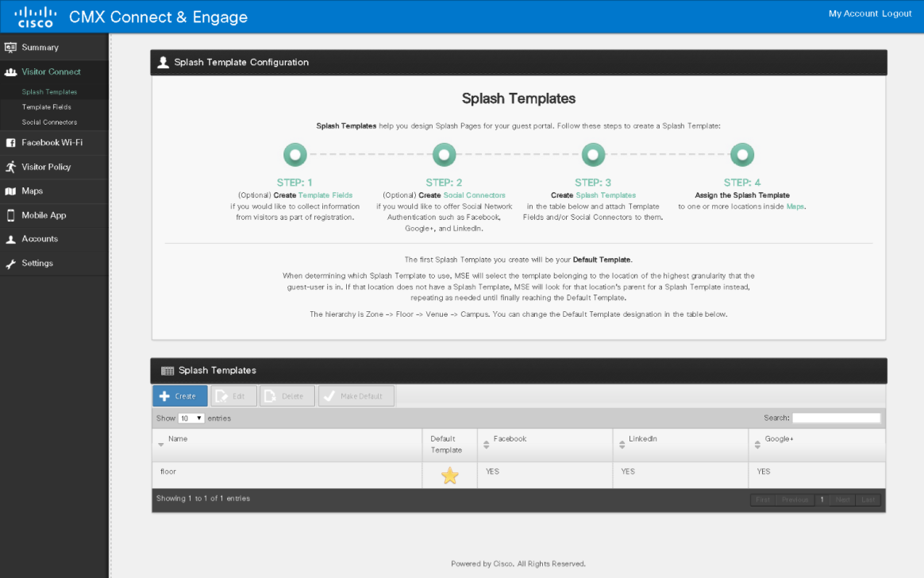Select the floor template row
This screenshot has height=578, width=924.
pos(286,472)
